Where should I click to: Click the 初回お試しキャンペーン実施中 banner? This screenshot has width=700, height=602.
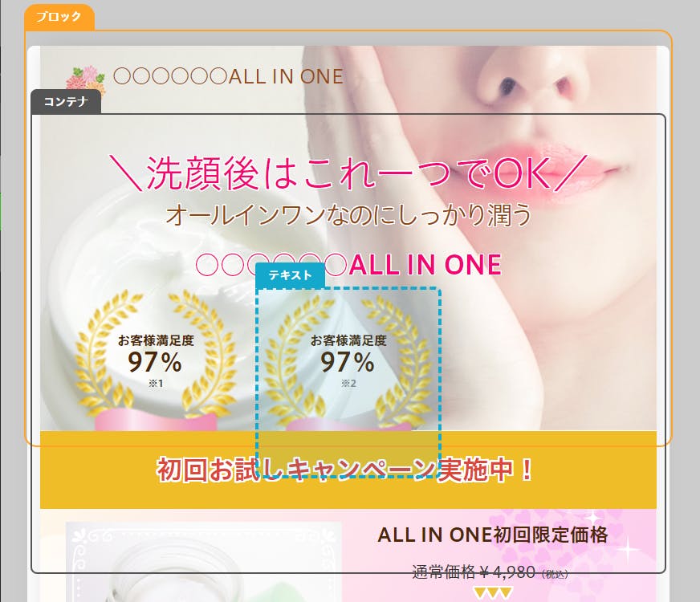click(348, 470)
